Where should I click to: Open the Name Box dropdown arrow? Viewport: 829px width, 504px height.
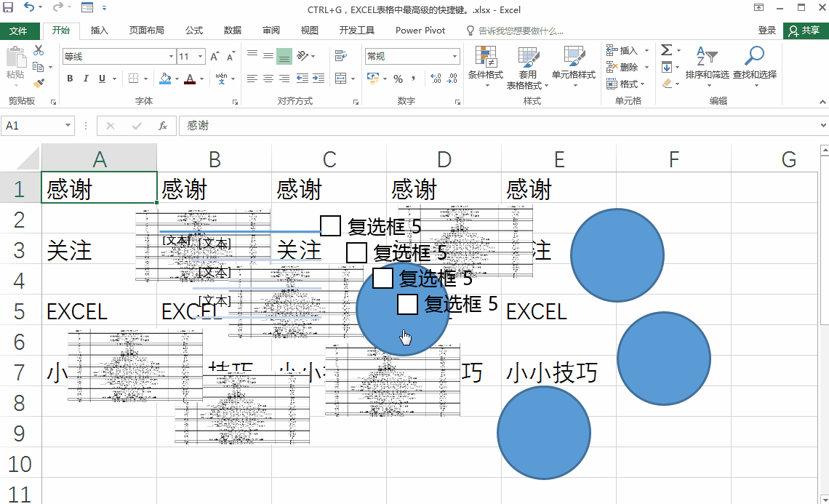click(x=68, y=125)
